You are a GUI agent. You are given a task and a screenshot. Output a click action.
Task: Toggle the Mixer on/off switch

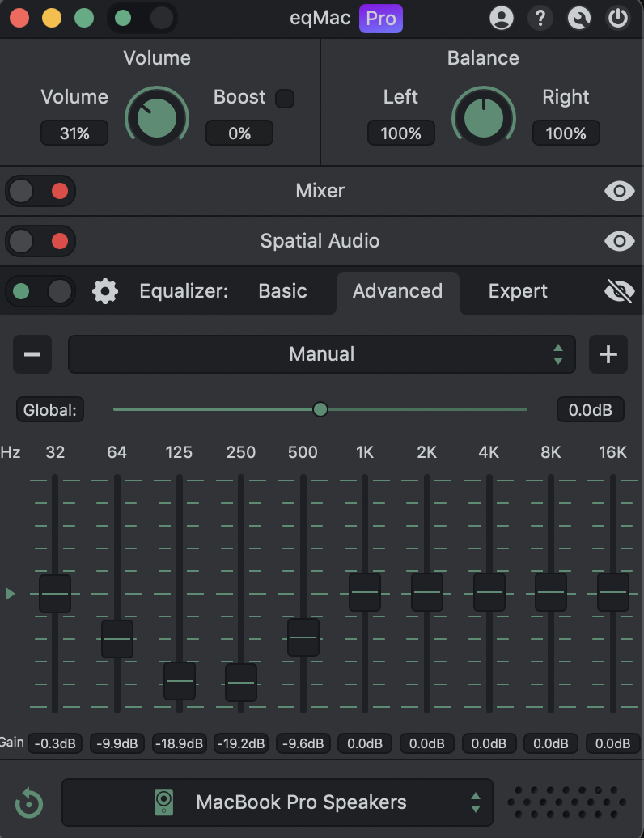pyautogui.click(x=40, y=191)
